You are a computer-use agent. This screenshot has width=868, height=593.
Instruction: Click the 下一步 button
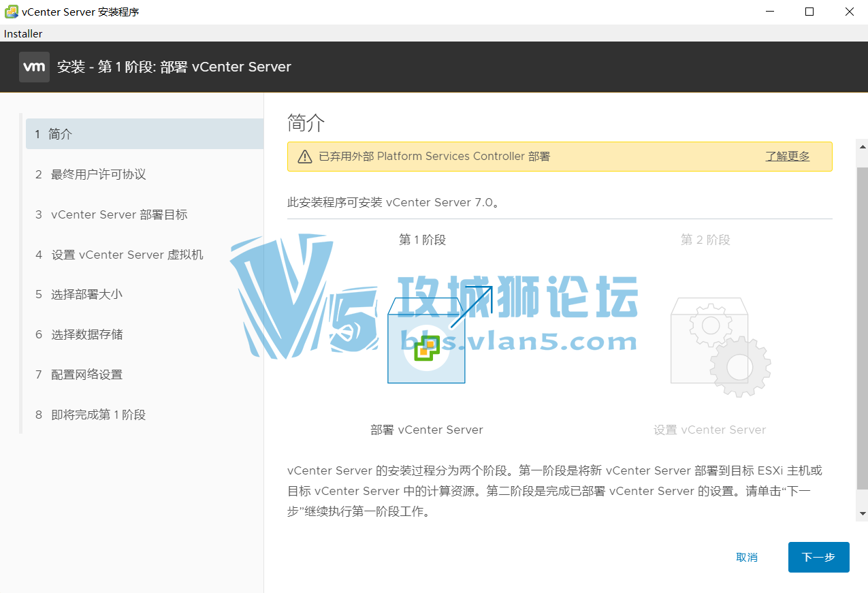click(x=818, y=557)
